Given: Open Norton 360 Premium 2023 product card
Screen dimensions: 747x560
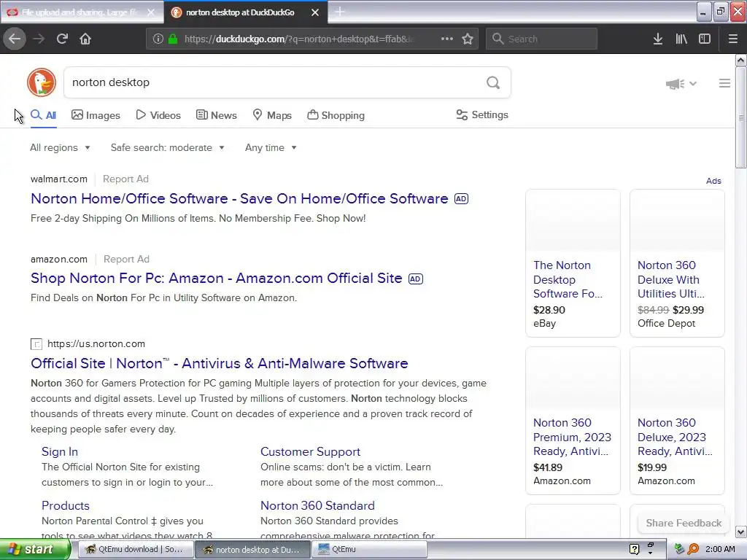Looking at the screenshot, I should 573,421.
